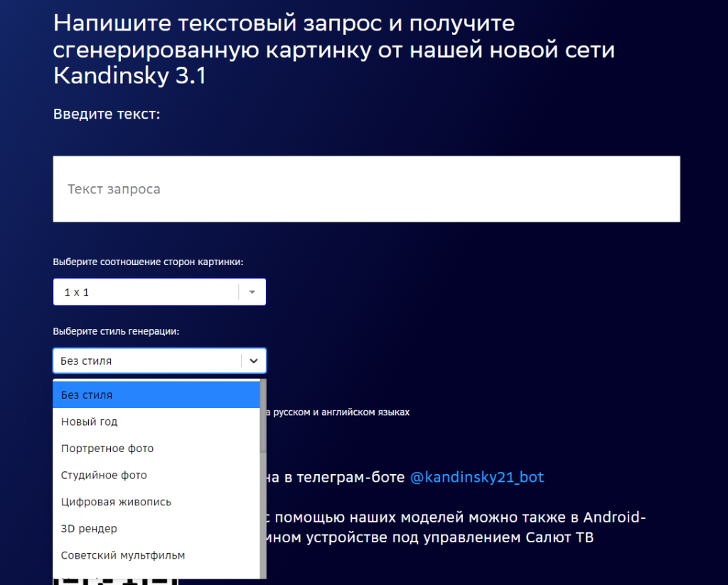Choose 'Цифровая живопись' style
The width and height of the screenshot is (728, 585).
click(x=156, y=502)
